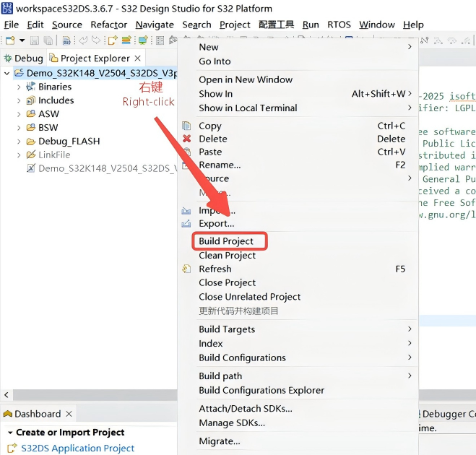Image resolution: width=476 pixels, height=455 pixels.
Task: Expand the ASW folder
Action: point(19,114)
